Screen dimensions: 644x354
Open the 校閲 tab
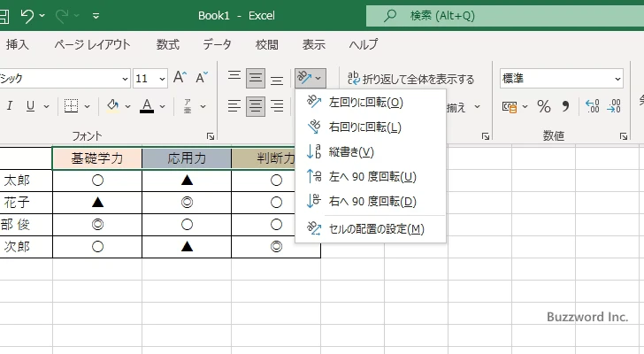266,44
